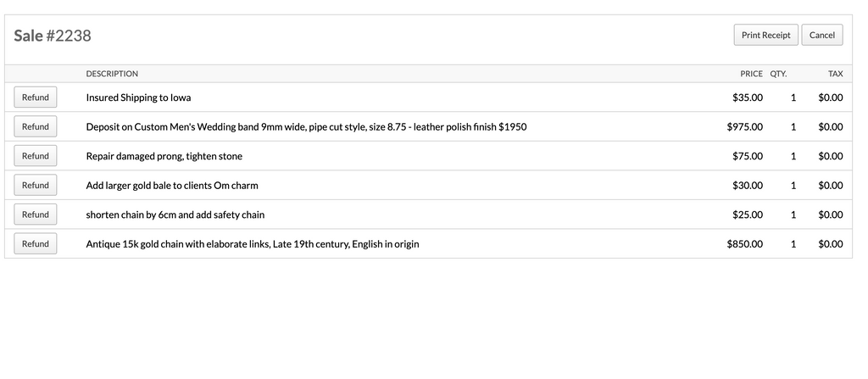This screenshot has width=868, height=379.
Task: Refund the shorten chain item
Action: [36, 215]
